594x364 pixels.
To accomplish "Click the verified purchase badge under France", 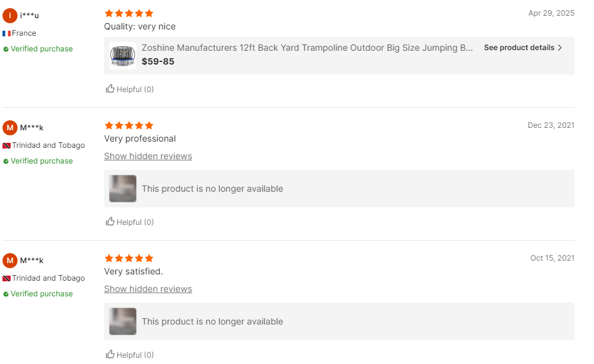I will tap(38, 49).
